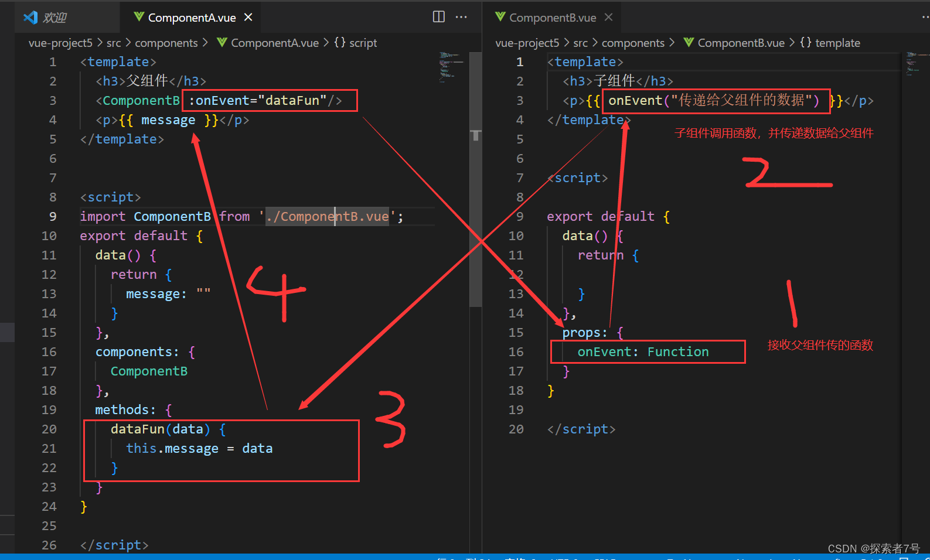Select the ComponentB.vue editor tab

point(552,18)
